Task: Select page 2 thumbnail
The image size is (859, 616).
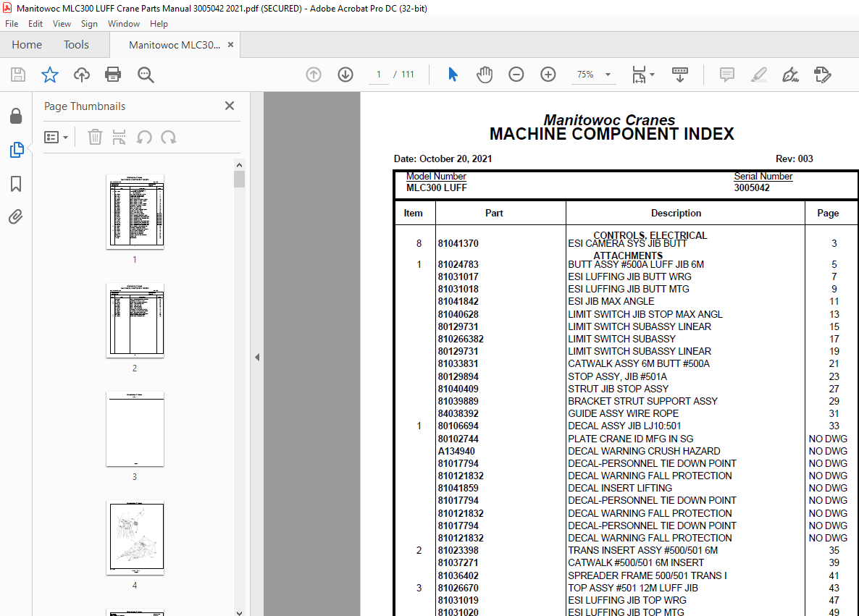Action: [135, 321]
